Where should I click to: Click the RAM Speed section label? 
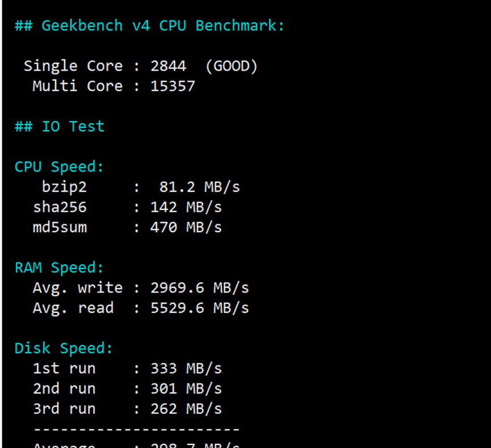tap(59, 268)
